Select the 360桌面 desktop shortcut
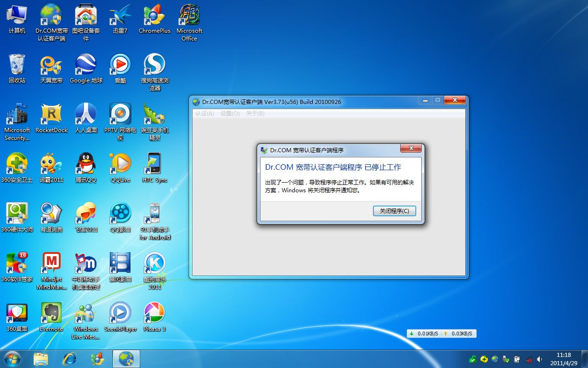Viewport: 588px width, 368px height. (17, 317)
